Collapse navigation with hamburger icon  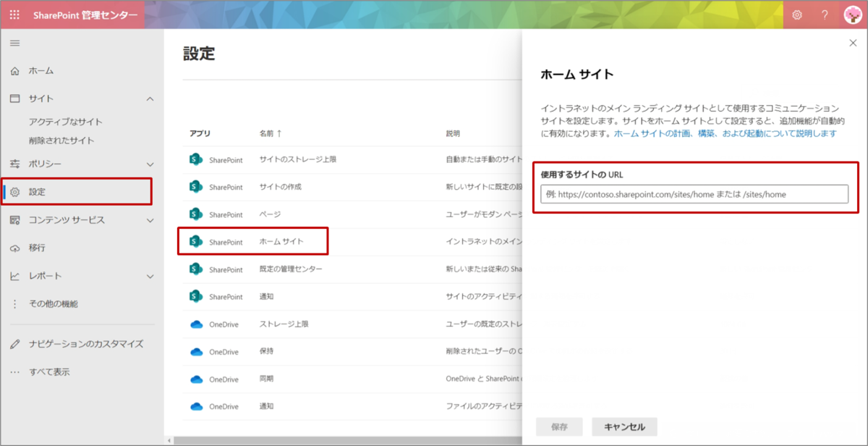click(14, 43)
